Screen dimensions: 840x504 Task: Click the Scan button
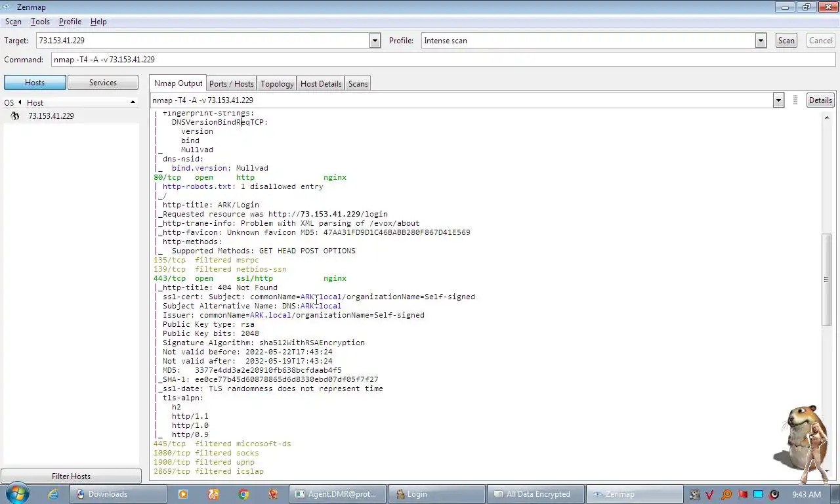pyautogui.click(x=786, y=41)
